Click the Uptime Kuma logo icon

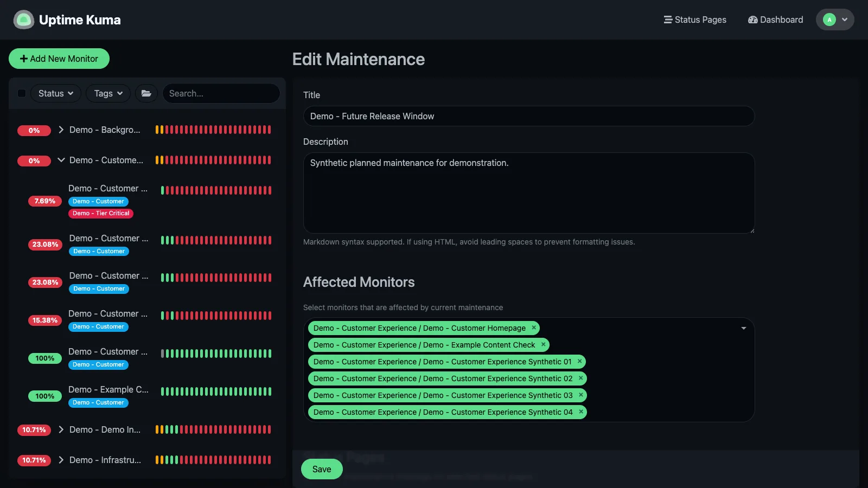pyautogui.click(x=24, y=20)
